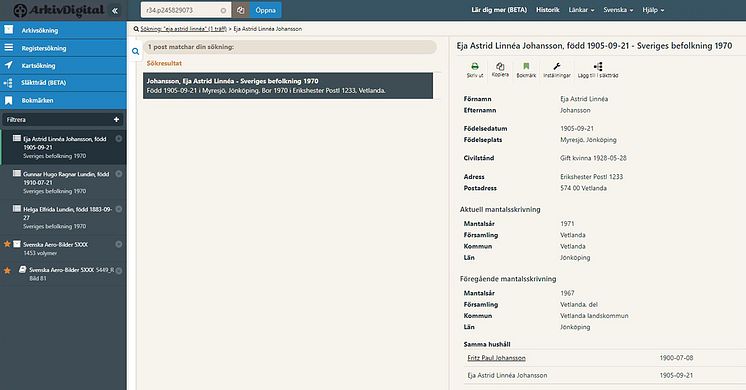Click the postadress value 574 00 Vetlanda

583,188
